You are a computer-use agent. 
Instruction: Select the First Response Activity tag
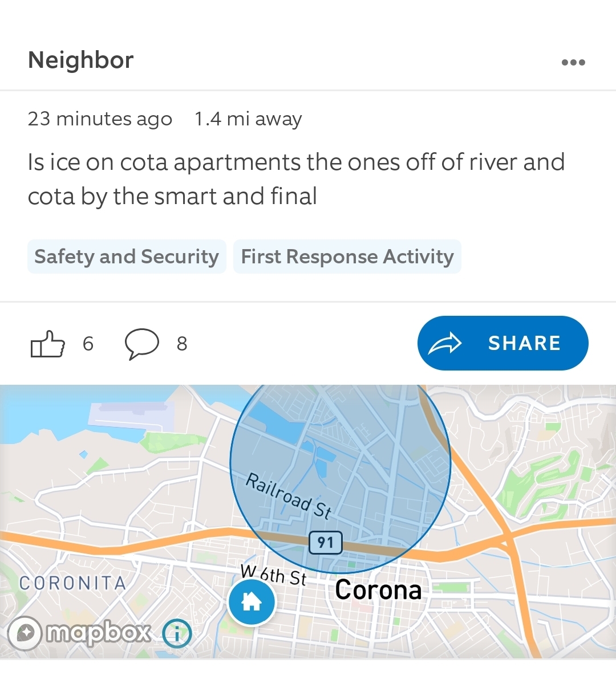click(x=347, y=257)
